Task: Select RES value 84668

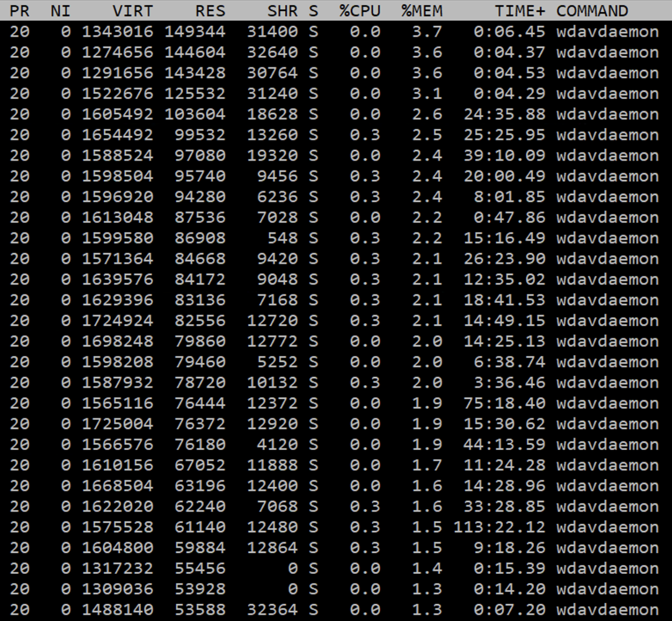Action: point(200,259)
